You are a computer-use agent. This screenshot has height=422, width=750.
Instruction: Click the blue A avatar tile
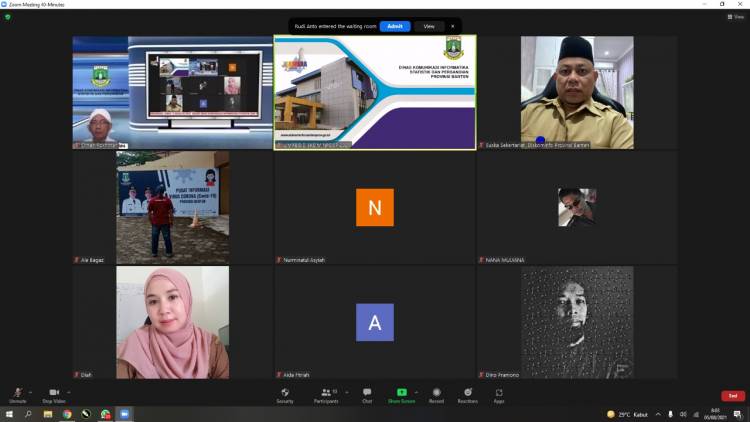point(375,322)
